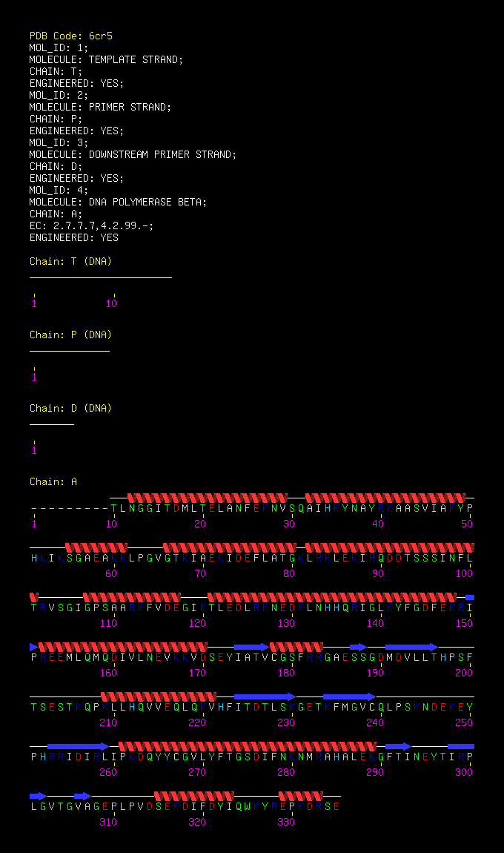The image size is (504, 853).
Task: Click residue number 50 label
Action: click(x=467, y=524)
